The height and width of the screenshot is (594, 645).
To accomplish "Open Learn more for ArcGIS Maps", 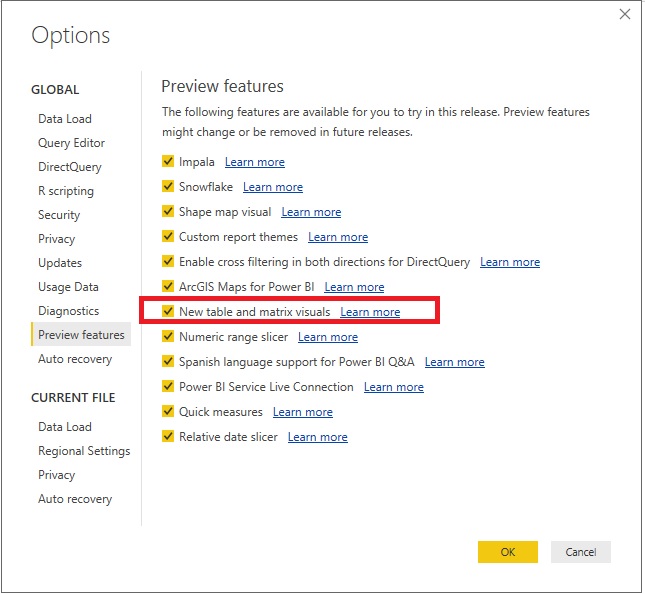I will (x=354, y=287).
